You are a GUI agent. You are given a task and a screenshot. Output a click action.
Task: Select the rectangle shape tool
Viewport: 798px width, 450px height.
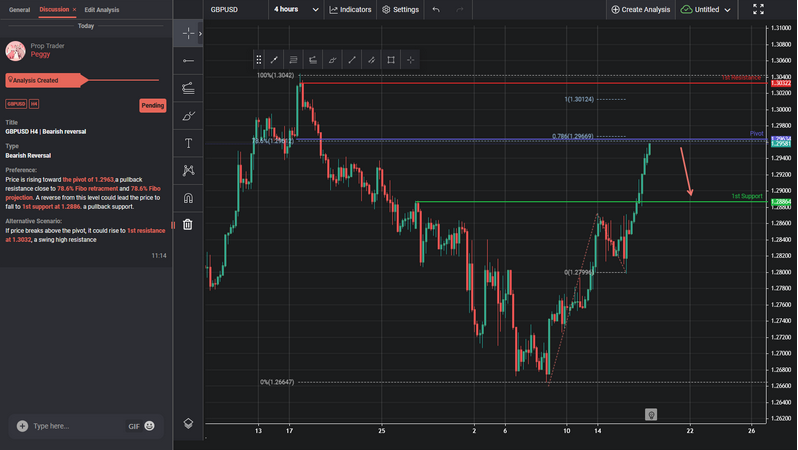[x=391, y=60]
